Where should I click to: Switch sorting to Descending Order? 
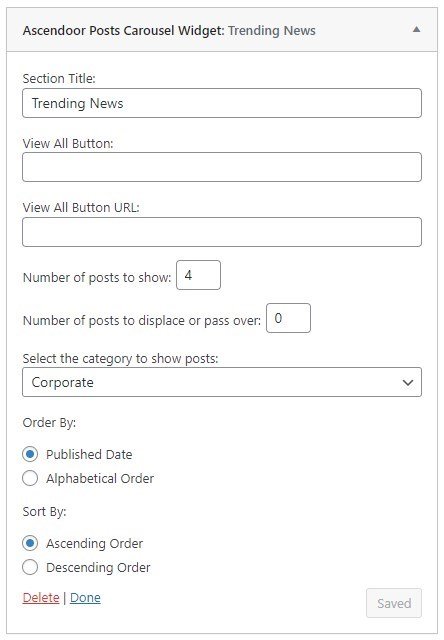(30, 567)
